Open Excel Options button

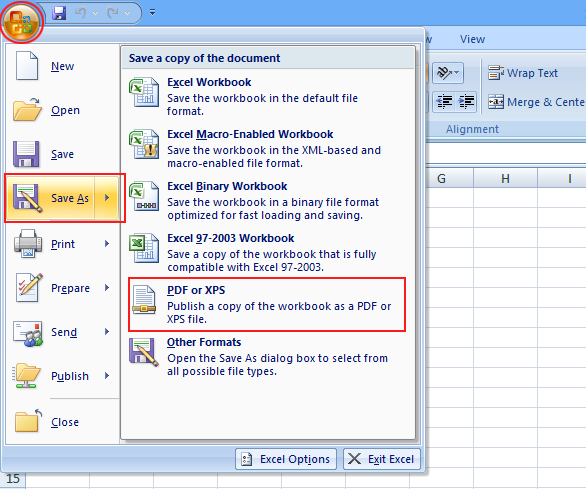click(286, 459)
